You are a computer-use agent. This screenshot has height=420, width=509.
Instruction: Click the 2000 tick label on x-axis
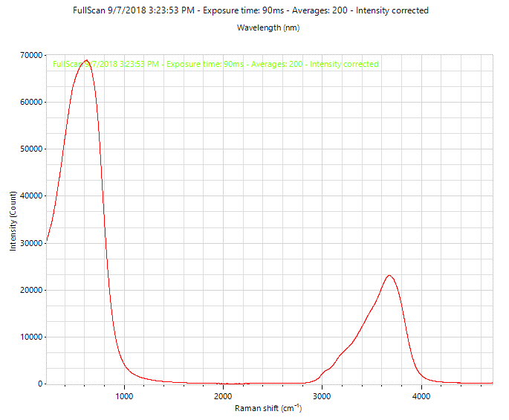[x=224, y=396]
